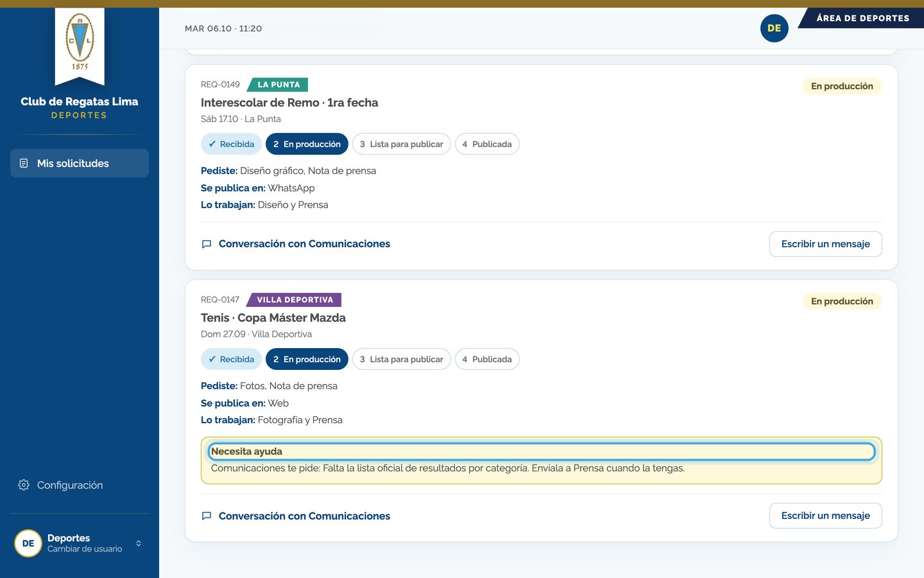Screen dimensions: 924x578
Task: Open Mis solicitudes in the sidebar
Action: pos(80,163)
